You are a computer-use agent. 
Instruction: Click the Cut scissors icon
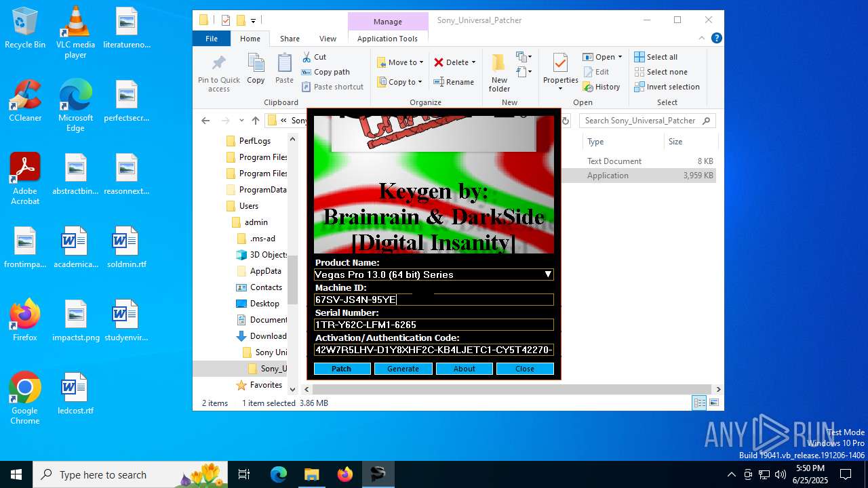[x=307, y=57]
